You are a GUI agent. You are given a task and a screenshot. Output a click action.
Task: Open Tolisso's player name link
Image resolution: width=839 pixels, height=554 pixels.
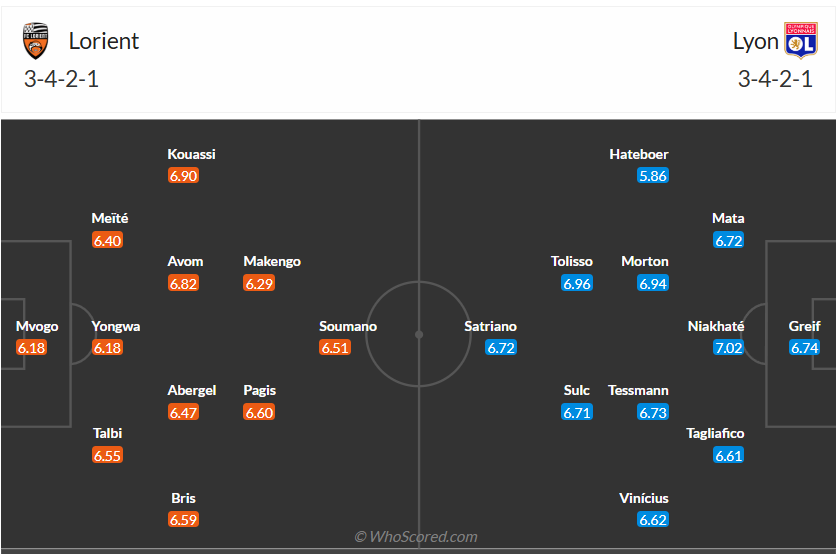tap(572, 261)
